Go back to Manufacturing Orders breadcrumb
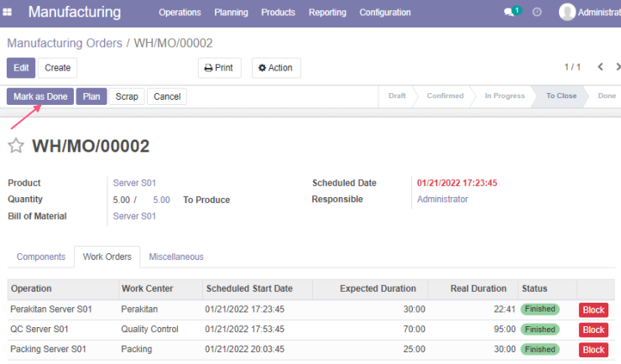 point(65,43)
